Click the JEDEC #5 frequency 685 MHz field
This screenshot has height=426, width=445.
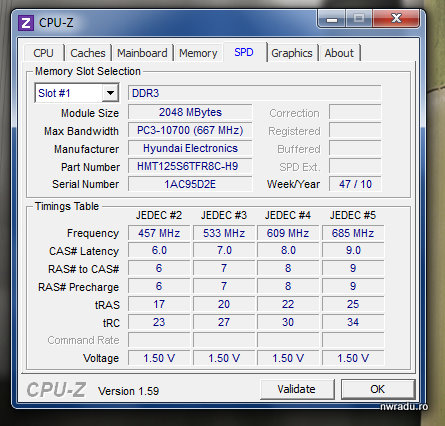tap(353, 233)
